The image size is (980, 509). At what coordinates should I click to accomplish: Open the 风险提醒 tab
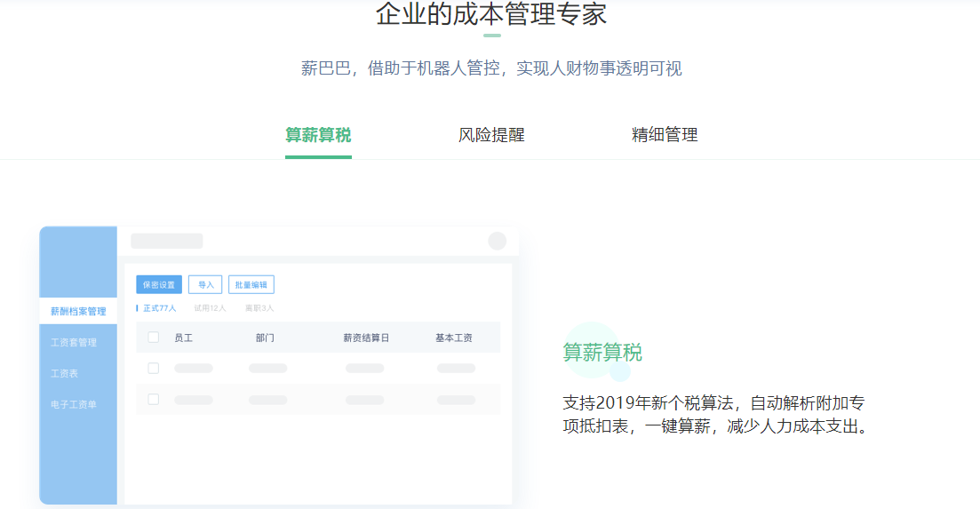point(491,135)
